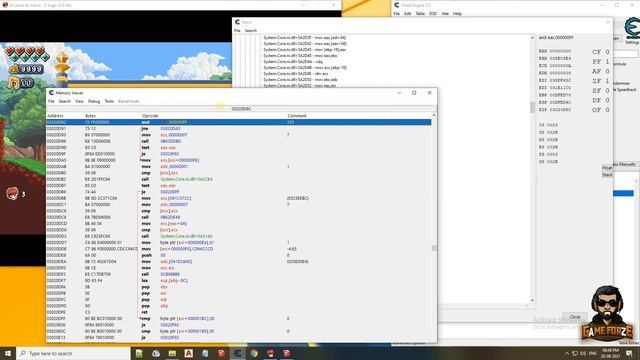Click the Tracer window title icon
640x360 pixels.
pyautogui.click(x=237, y=22)
